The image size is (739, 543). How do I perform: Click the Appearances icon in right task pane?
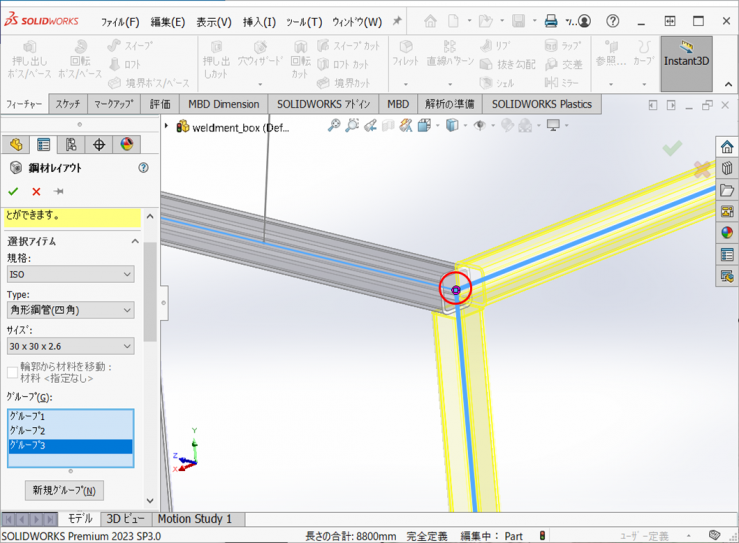pyautogui.click(x=727, y=232)
